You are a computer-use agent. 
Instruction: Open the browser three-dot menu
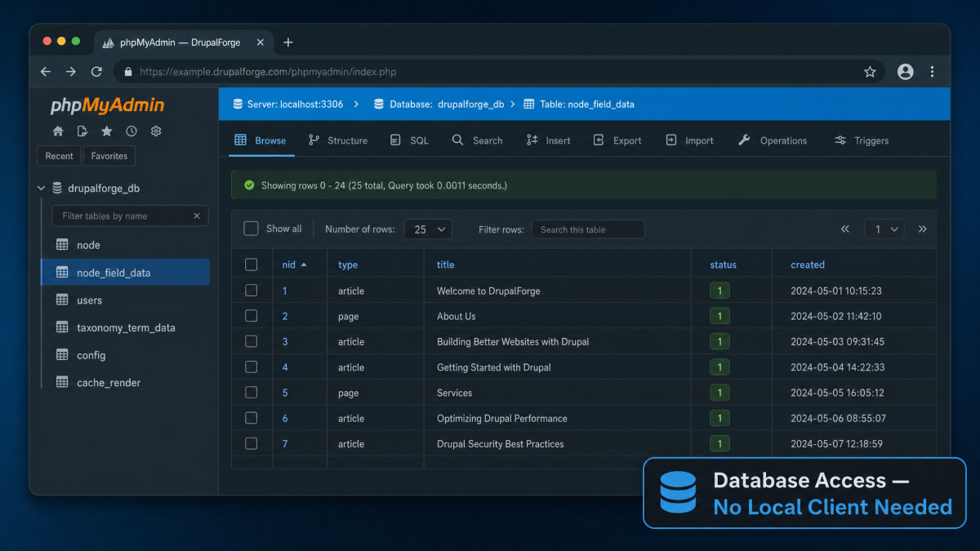pos(932,72)
